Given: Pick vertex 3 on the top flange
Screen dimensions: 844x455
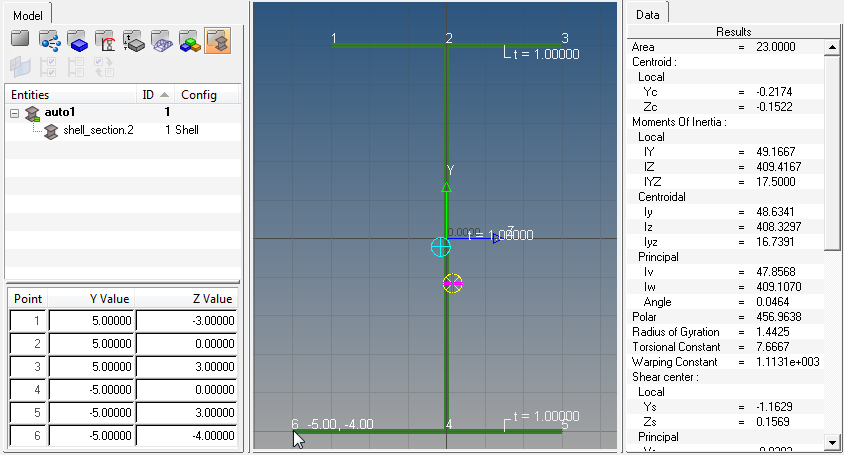Looking at the screenshot, I should (562, 45).
